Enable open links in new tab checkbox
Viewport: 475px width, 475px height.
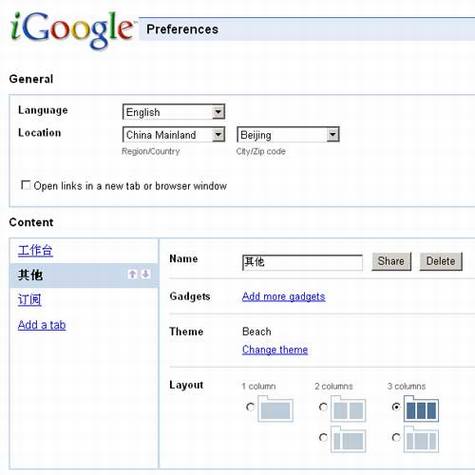click(25, 185)
